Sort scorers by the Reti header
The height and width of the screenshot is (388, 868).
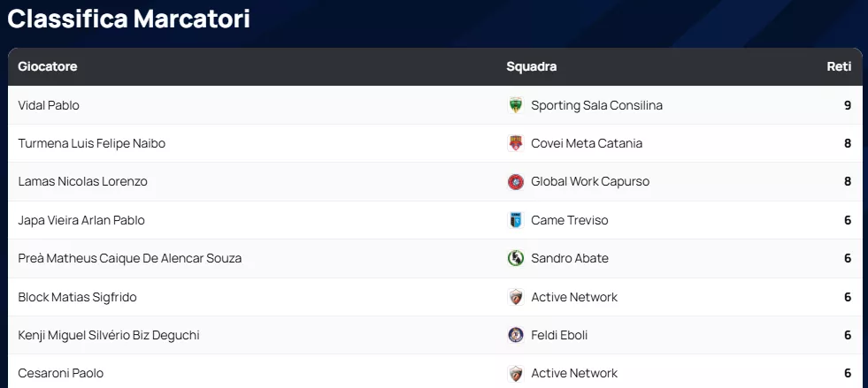coord(839,66)
